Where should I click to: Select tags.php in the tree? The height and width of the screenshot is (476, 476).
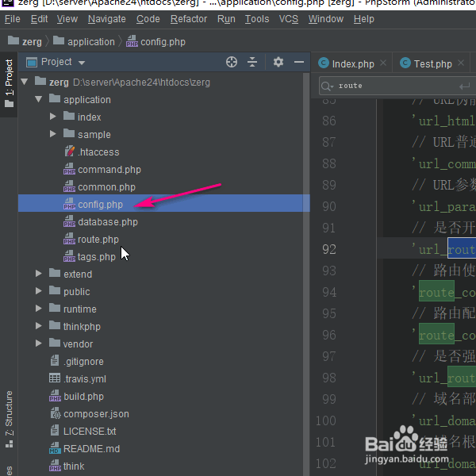[90, 257]
